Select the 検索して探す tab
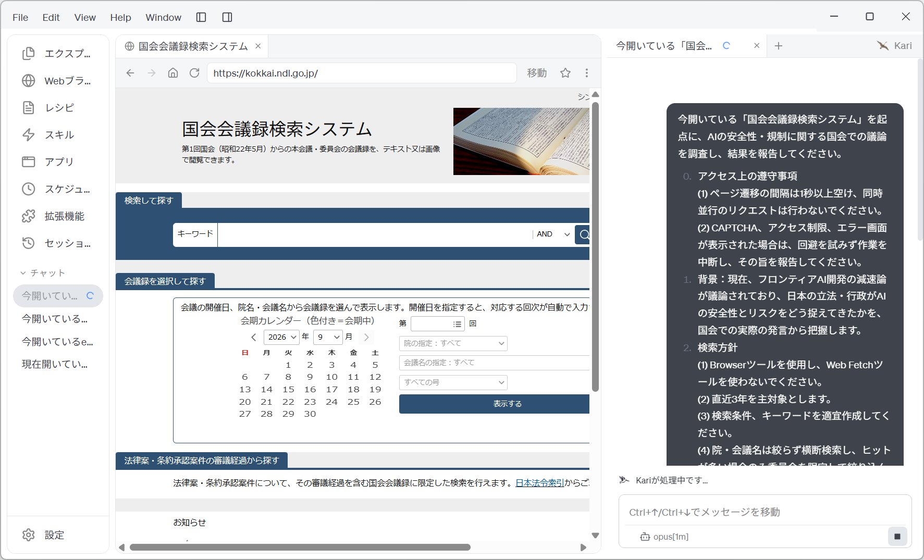924x560 pixels. pyautogui.click(x=149, y=201)
